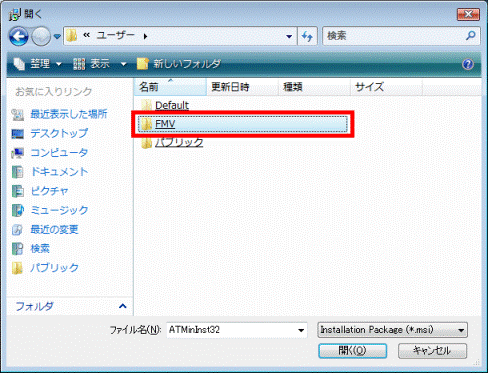Open the recent pages dropdown arrow
488x373 pixels.
tap(57, 36)
